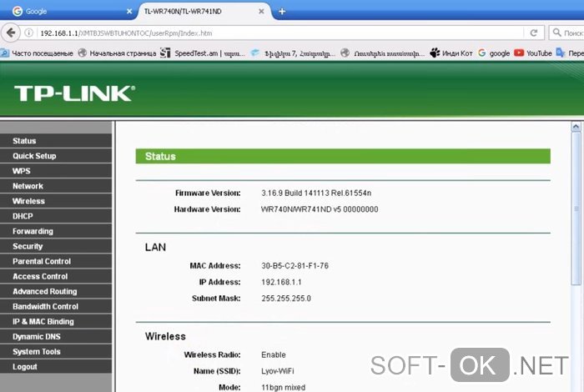Open Инди Кот bookmark
Image resolution: width=584 pixels, height=392 pixels.
[451, 53]
